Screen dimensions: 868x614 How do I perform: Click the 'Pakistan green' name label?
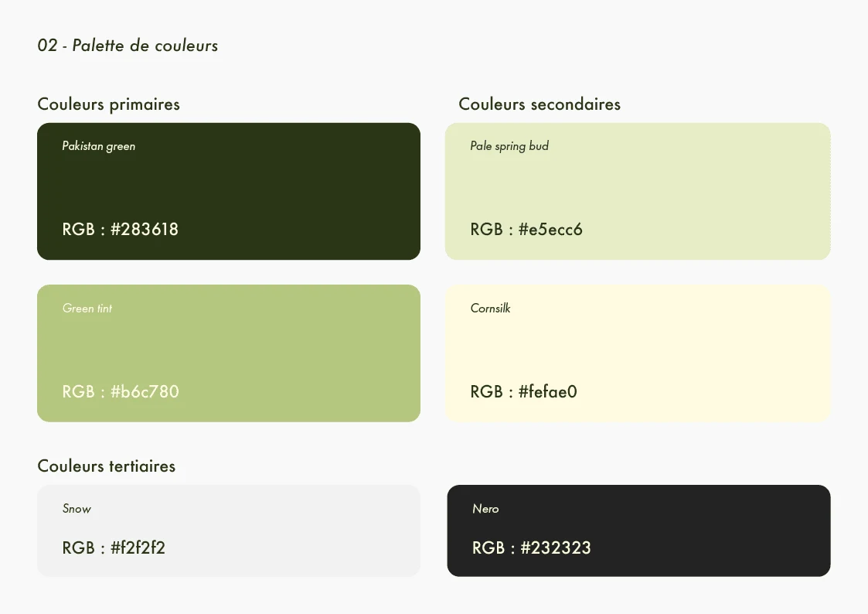[x=99, y=146]
